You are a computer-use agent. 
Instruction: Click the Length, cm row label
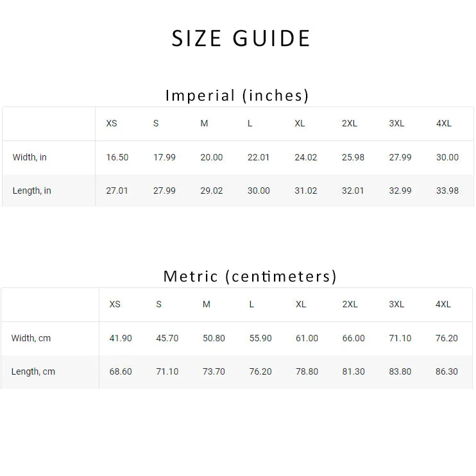(x=33, y=371)
